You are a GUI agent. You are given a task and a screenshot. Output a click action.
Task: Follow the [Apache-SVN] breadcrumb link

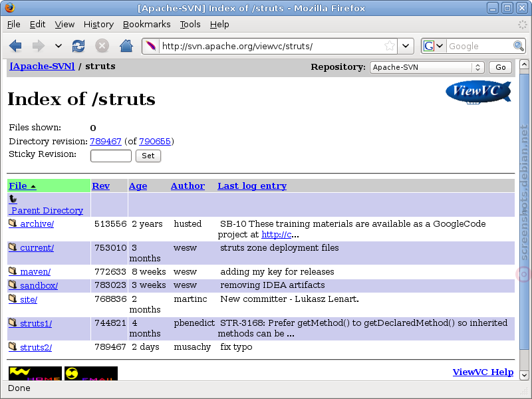click(42, 66)
